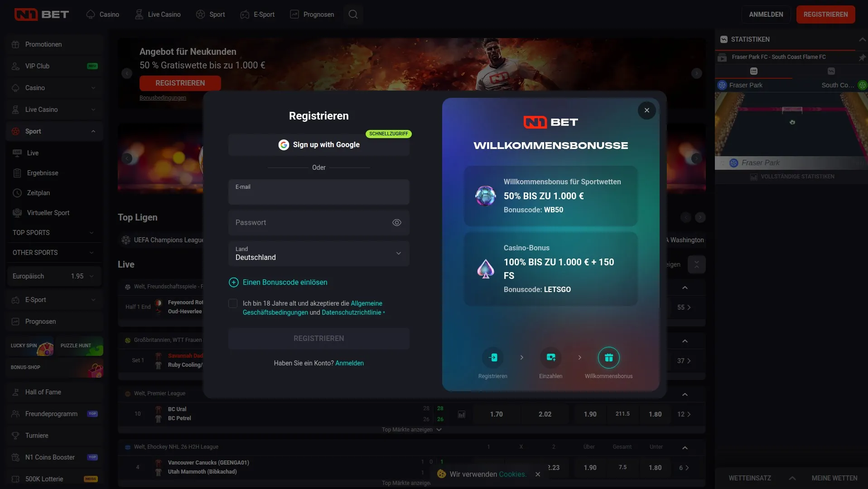The height and width of the screenshot is (489, 868).
Task: Dismiss the cookie notice with X
Action: 538,475
